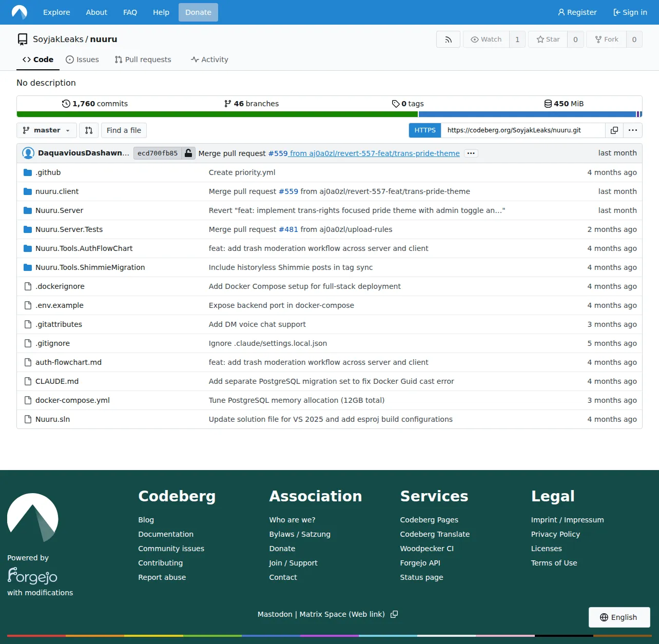Fork the nuuru repository
Image resolution: width=659 pixels, height=644 pixels.
[x=607, y=40]
